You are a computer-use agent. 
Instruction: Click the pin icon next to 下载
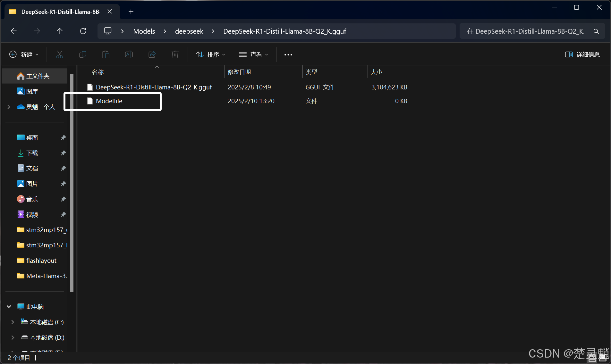63,153
